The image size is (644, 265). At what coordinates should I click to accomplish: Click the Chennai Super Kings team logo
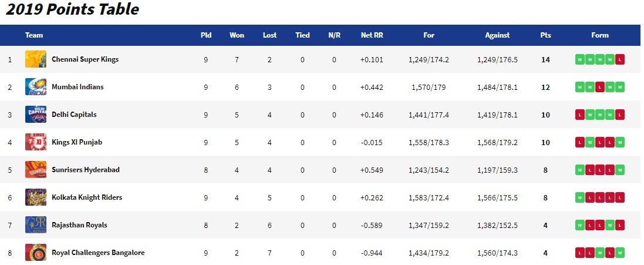36,59
